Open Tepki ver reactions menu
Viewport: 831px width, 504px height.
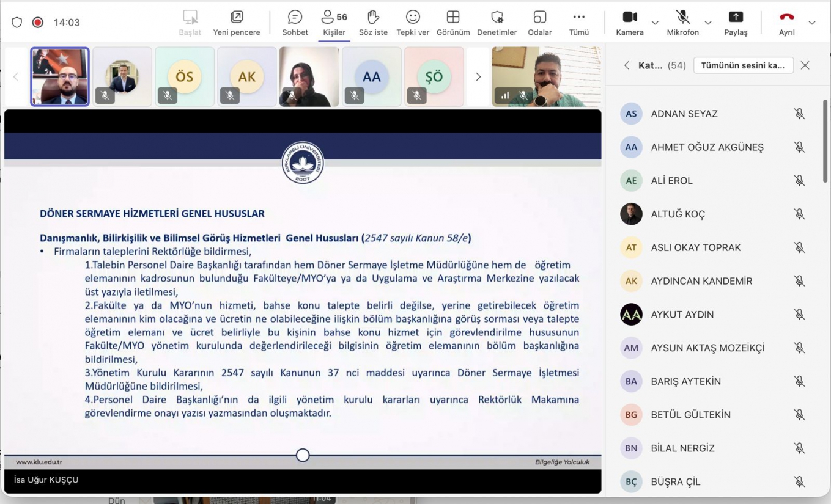click(413, 23)
